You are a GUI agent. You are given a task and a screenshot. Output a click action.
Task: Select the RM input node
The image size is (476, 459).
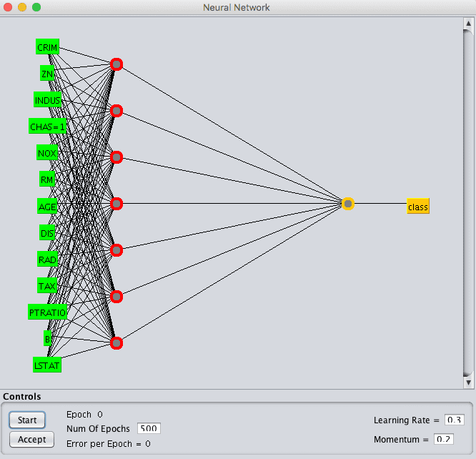click(x=47, y=179)
